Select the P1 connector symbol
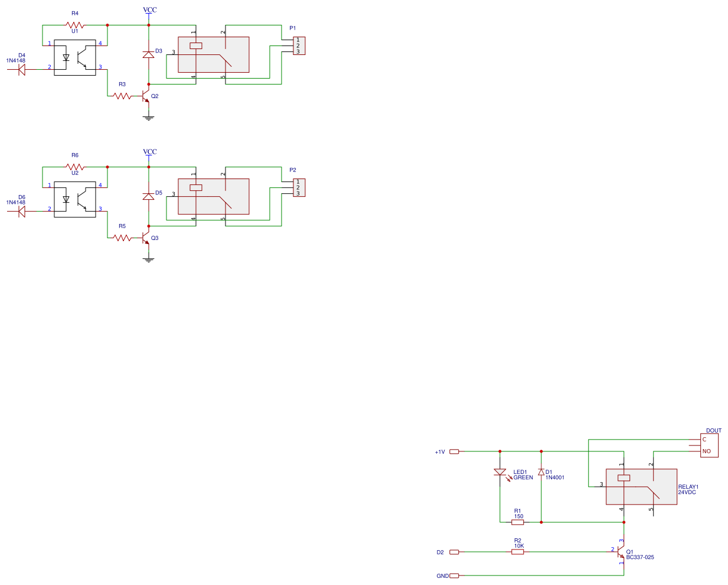The image size is (728, 585). [299, 45]
